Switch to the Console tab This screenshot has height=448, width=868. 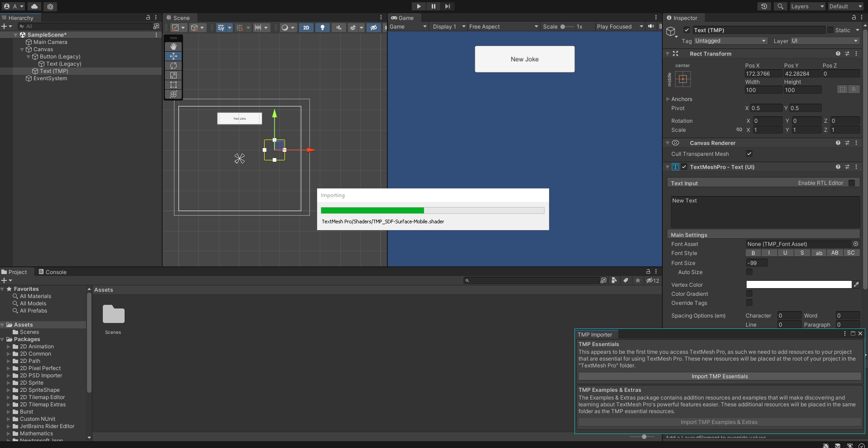(53, 272)
